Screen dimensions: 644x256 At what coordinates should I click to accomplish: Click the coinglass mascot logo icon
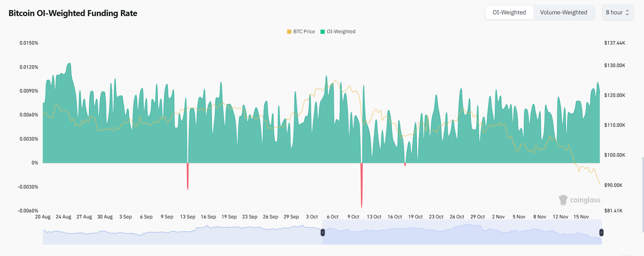point(563,200)
